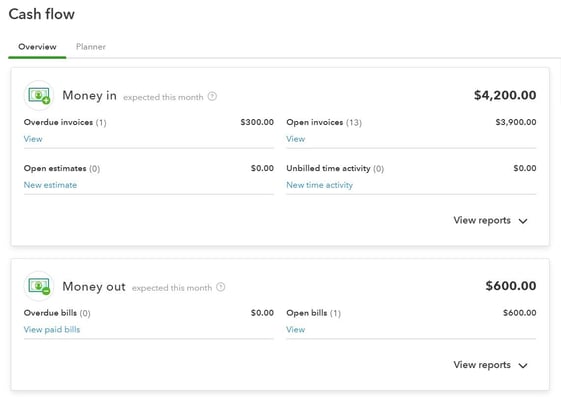Click the Money in cash icon
Image resolution: width=561 pixels, height=397 pixels.
[x=39, y=95]
